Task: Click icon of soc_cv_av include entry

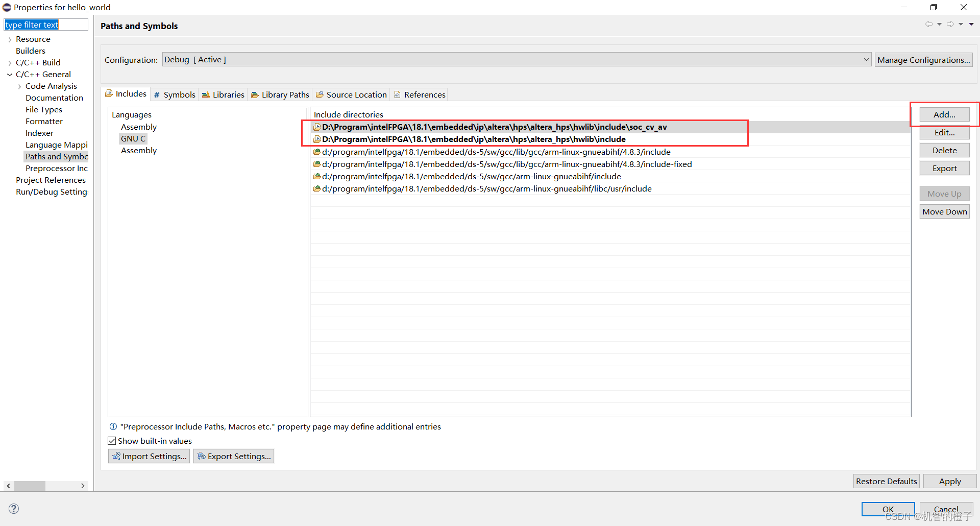Action: pyautogui.click(x=317, y=127)
